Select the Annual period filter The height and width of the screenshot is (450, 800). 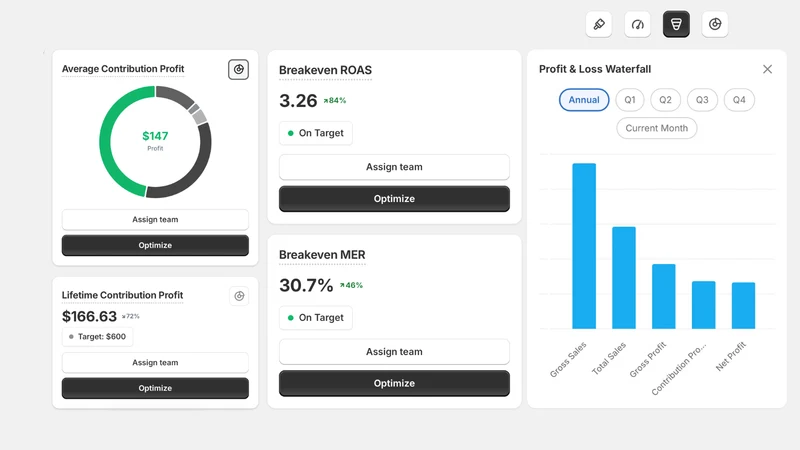click(584, 99)
